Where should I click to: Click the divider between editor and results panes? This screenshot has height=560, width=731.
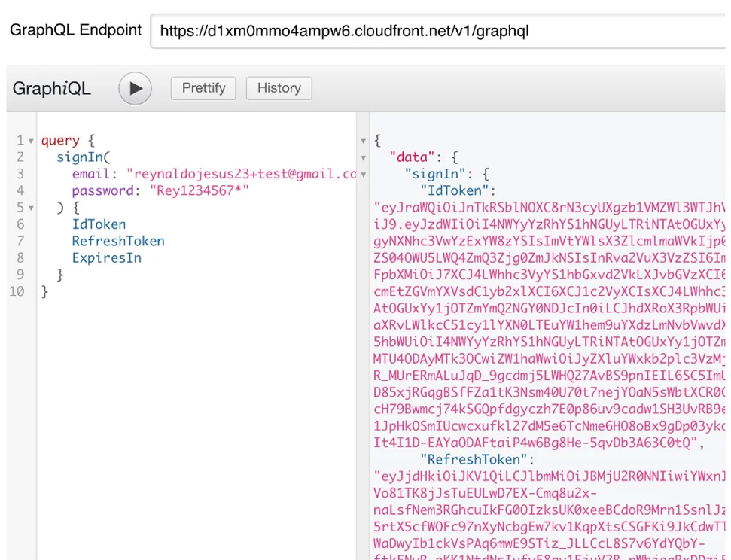[363, 336]
